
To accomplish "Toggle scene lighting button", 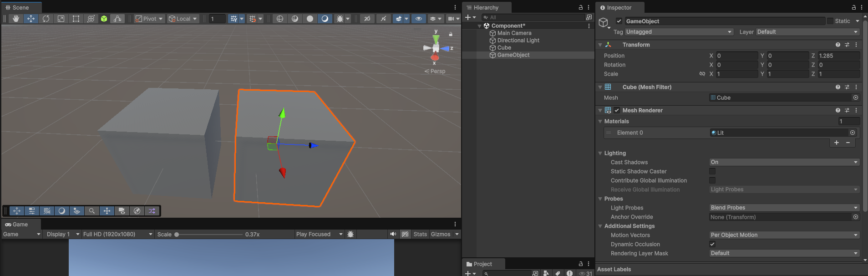I will click(x=383, y=19).
